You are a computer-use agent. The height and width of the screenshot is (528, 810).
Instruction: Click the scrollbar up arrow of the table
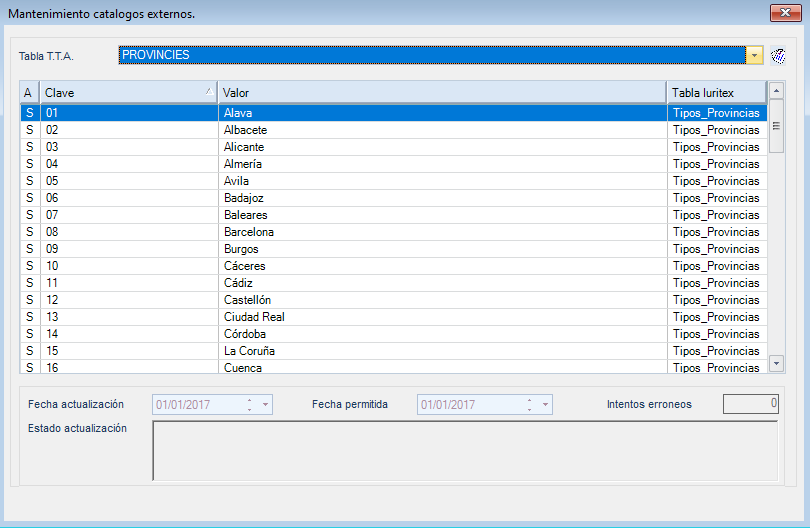click(x=776, y=91)
